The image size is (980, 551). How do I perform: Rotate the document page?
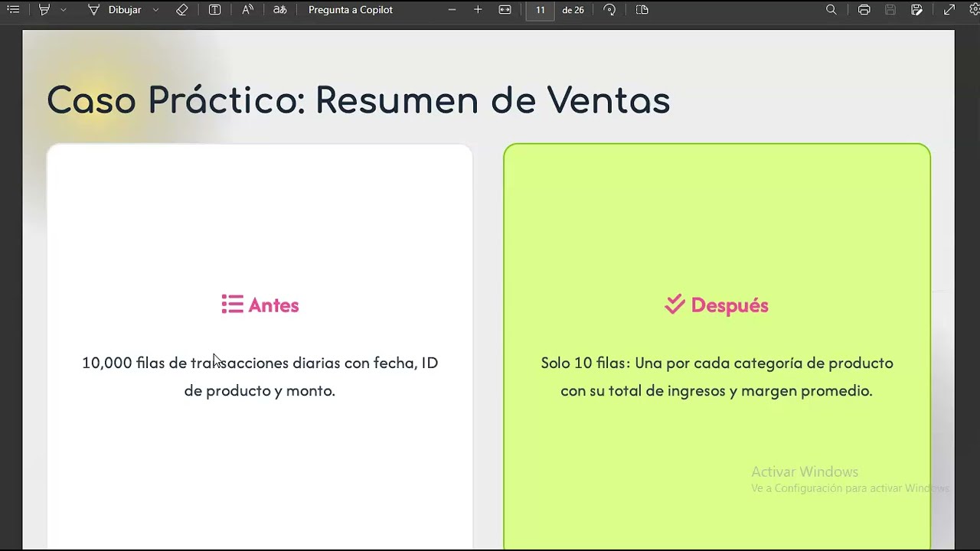(609, 10)
